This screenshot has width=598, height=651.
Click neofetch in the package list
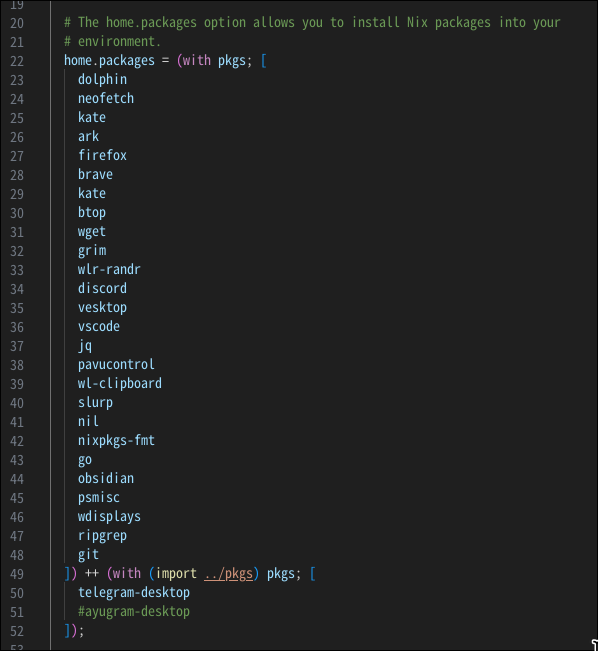(x=106, y=98)
